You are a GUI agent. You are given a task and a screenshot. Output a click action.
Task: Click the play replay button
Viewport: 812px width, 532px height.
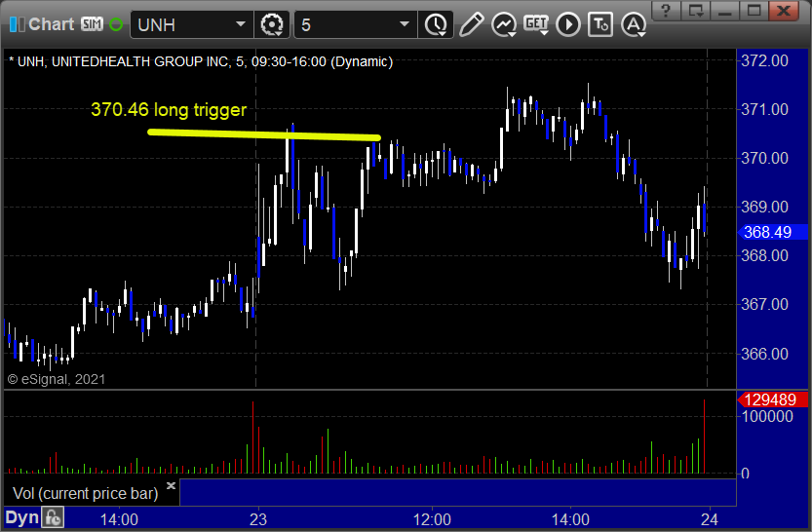568,24
